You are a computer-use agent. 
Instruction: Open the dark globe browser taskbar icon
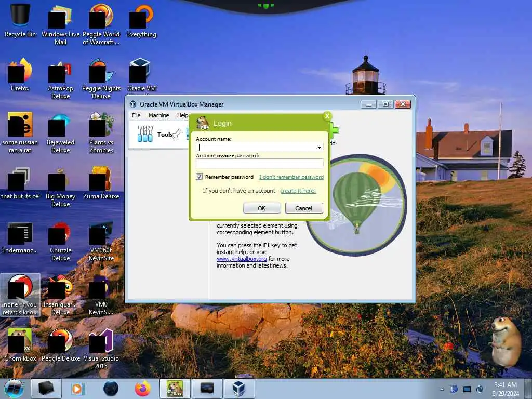point(111,389)
